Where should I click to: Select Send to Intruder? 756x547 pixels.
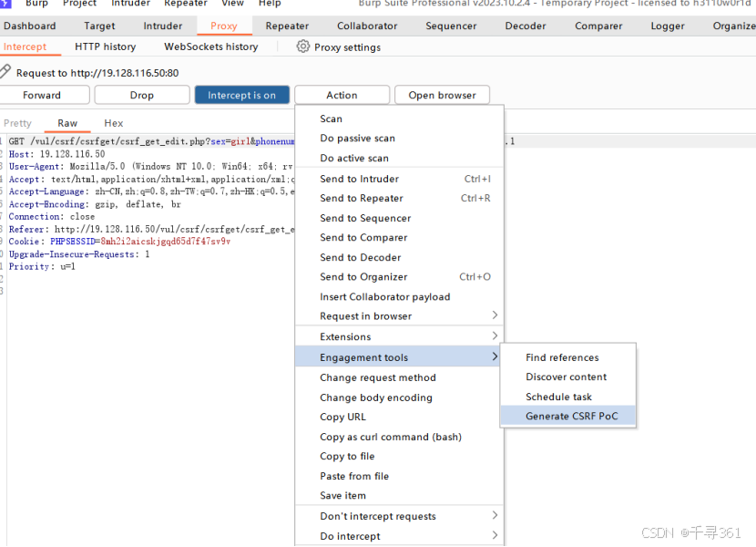(400, 179)
